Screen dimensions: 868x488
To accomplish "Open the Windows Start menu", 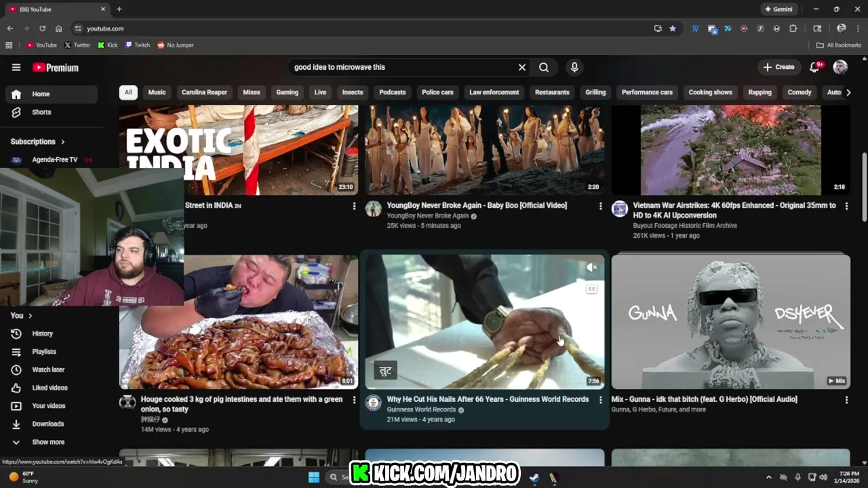I will [x=314, y=477].
